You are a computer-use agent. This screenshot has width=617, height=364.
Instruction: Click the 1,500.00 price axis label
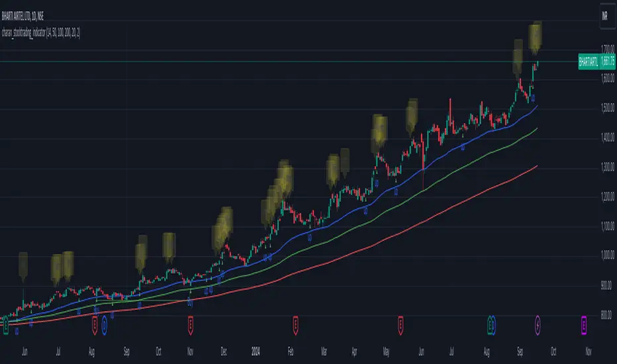[x=608, y=108]
